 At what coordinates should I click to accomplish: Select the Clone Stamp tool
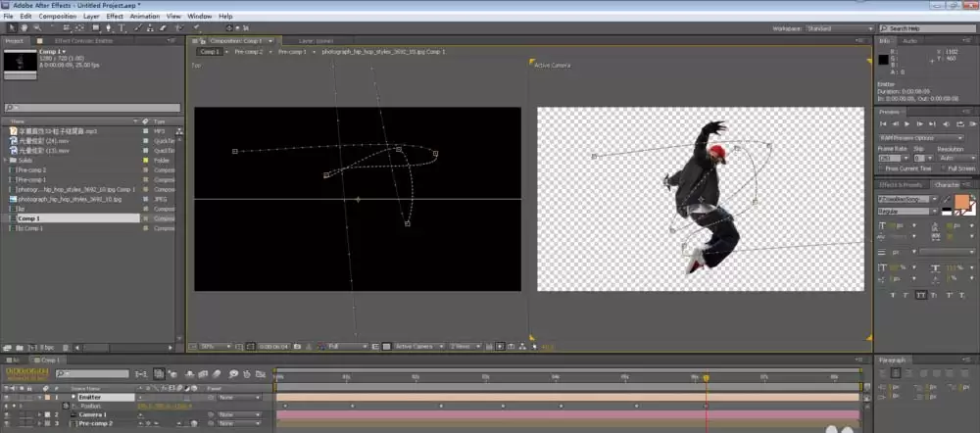pyautogui.click(x=151, y=28)
